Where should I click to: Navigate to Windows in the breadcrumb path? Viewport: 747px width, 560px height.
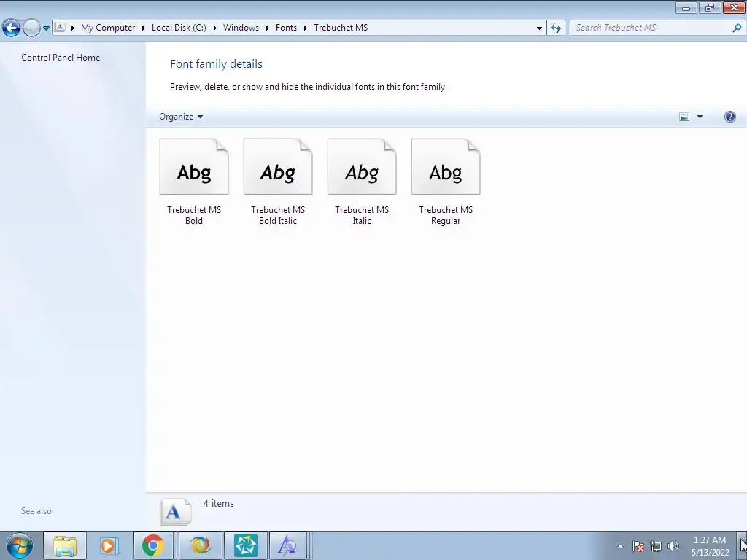coord(241,28)
